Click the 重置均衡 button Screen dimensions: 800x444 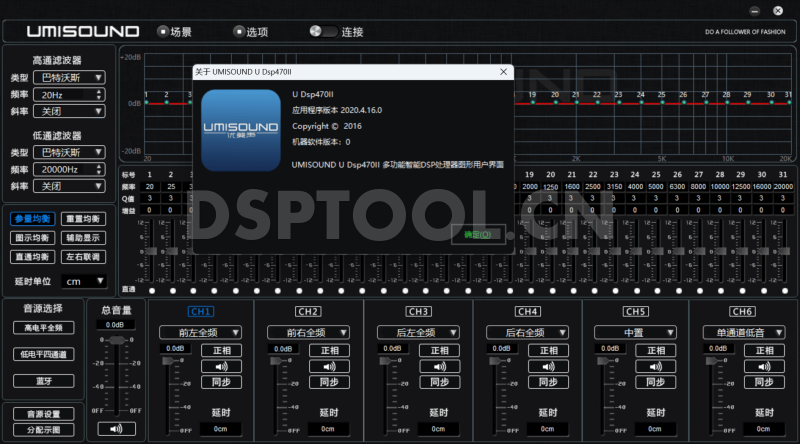pyautogui.click(x=83, y=219)
